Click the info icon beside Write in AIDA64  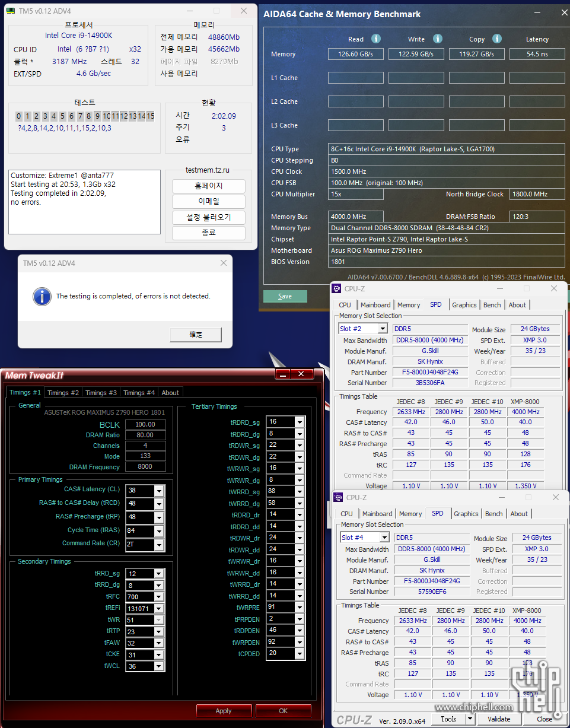click(x=438, y=39)
